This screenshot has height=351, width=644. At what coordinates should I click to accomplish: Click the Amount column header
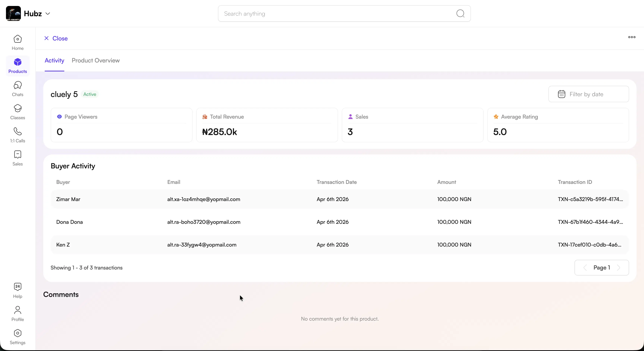pyautogui.click(x=446, y=182)
